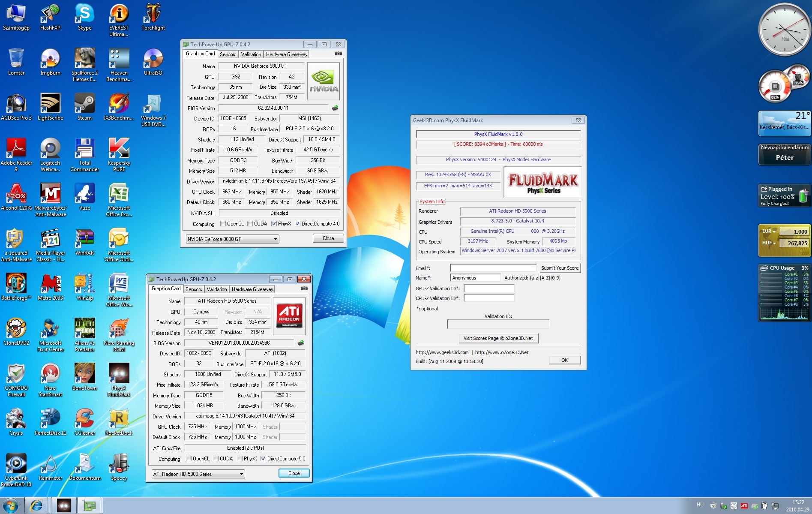The width and height of the screenshot is (812, 514).
Task: Open the http://www.oZone3D.Net link
Action: pyautogui.click(x=502, y=352)
